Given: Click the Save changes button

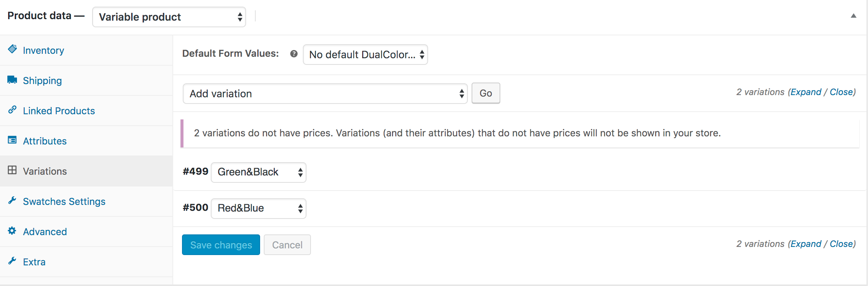Looking at the screenshot, I should pyautogui.click(x=221, y=245).
